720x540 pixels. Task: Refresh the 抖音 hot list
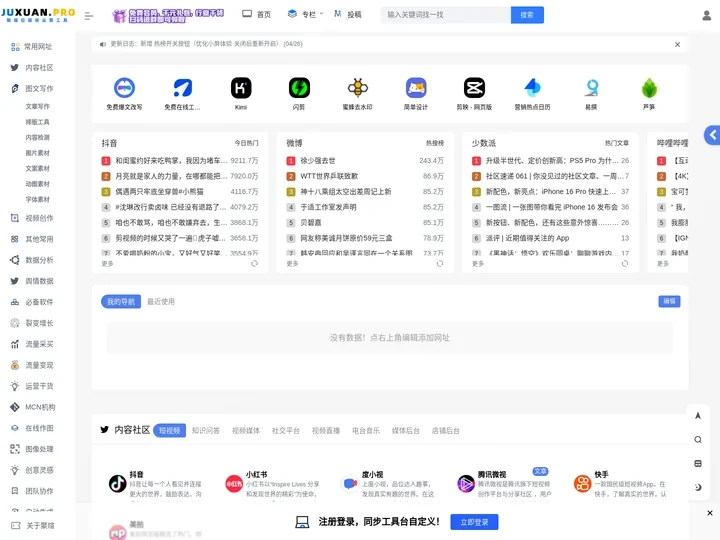pyautogui.click(x=254, y=264)
